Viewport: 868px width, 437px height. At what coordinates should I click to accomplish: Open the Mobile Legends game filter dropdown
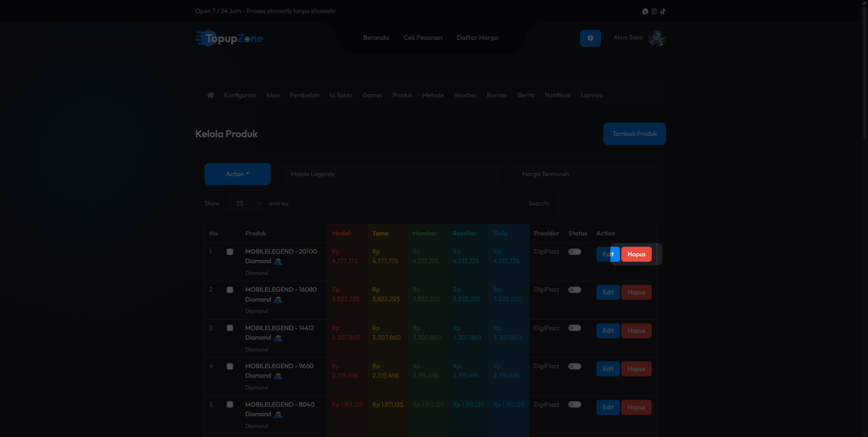coord(391,174)
